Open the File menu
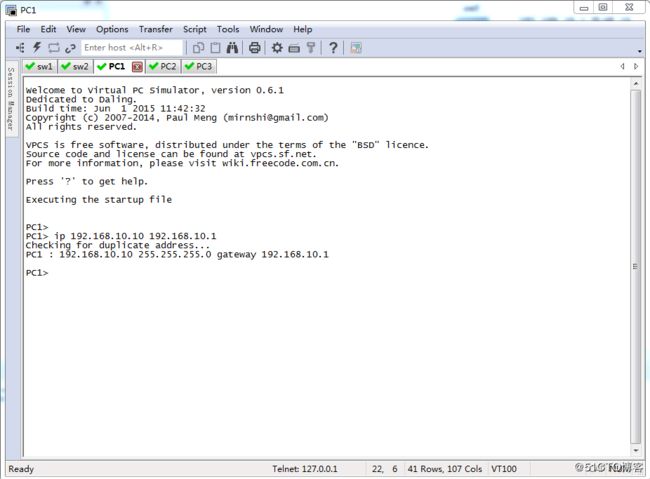 click(23, 29)
